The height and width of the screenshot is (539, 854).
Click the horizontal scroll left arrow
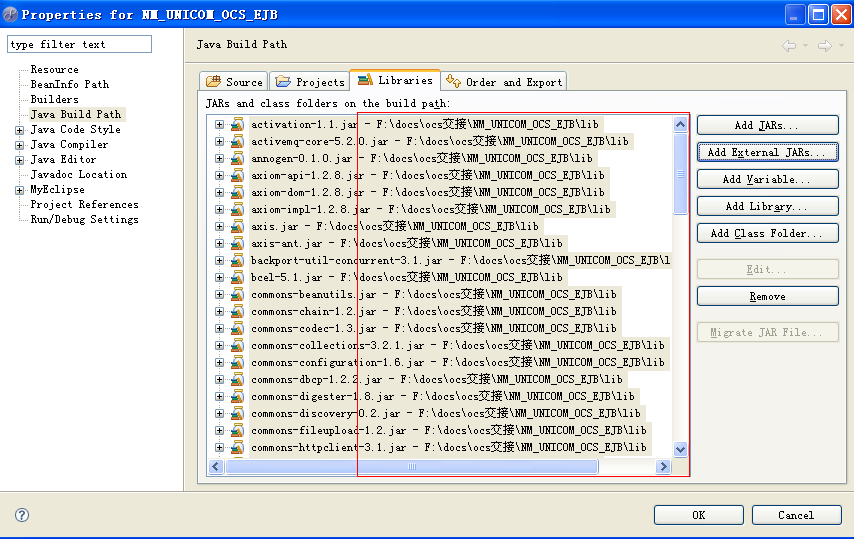(x=216, y=467)
